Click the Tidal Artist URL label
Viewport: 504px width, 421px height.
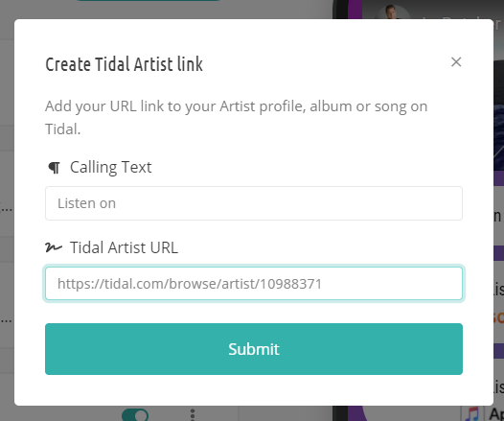click(124, 247)
